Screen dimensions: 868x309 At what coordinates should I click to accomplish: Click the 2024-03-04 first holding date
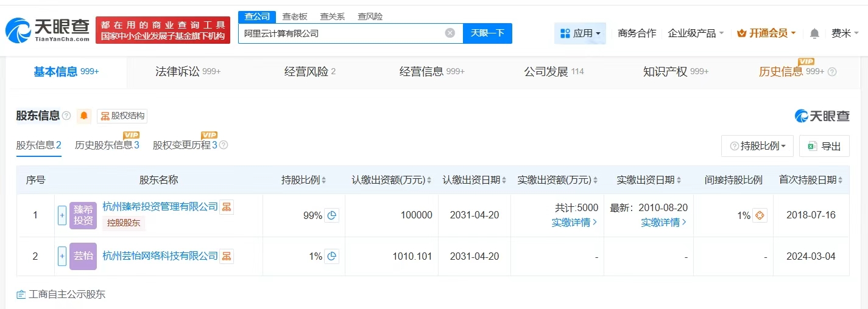coord(811,257)
